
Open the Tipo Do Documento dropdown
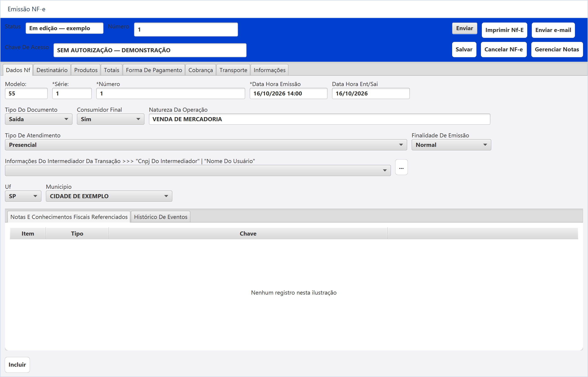39,119
